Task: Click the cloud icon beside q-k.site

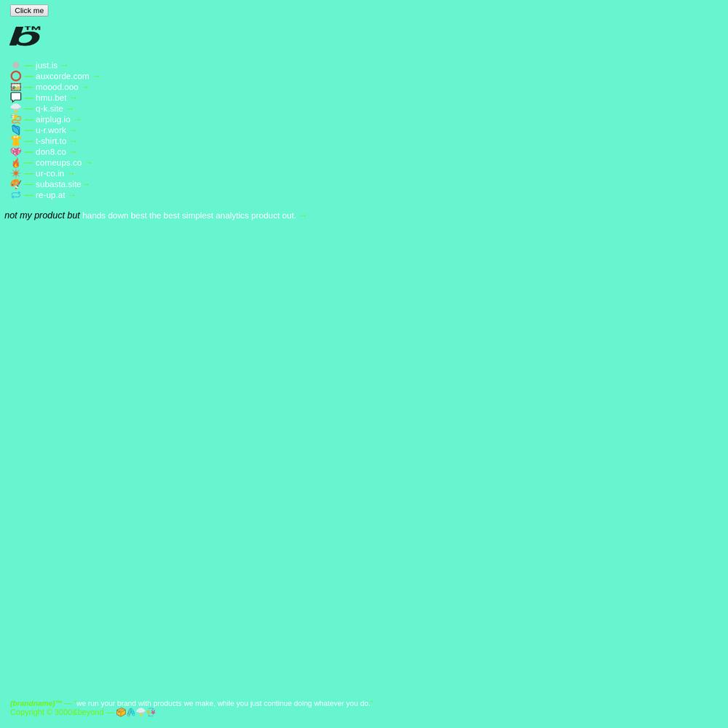Action: [16, 108]
